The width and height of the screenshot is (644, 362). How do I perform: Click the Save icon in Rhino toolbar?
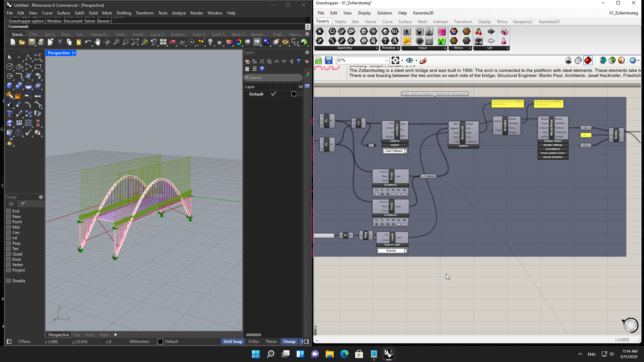tap(32, 42)
